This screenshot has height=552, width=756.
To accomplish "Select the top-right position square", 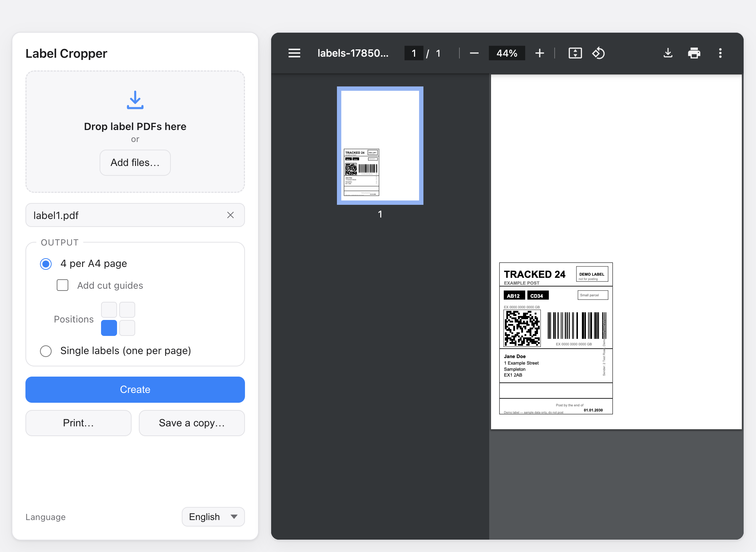I will tap(127, 310).
